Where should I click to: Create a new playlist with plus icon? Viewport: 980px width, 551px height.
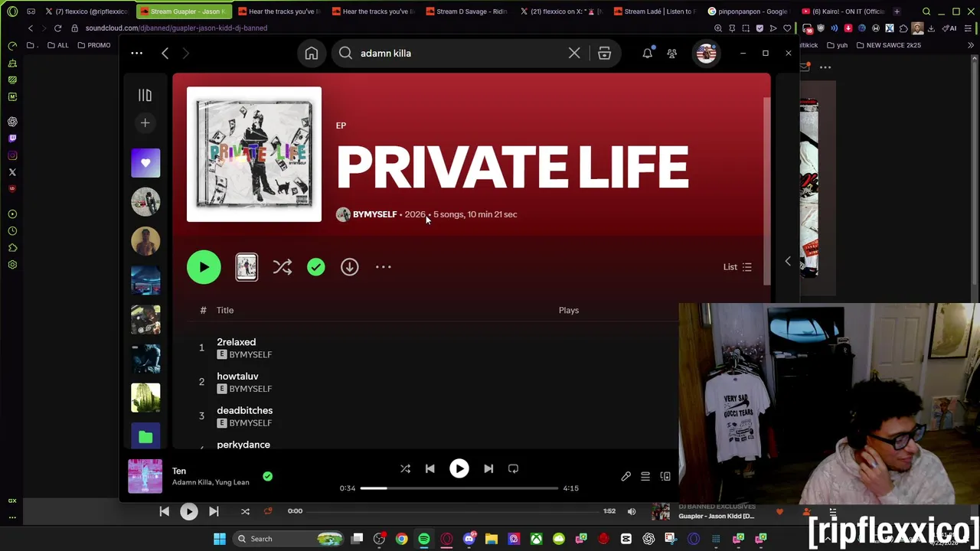pyautogui.click(x=145, y=122)
